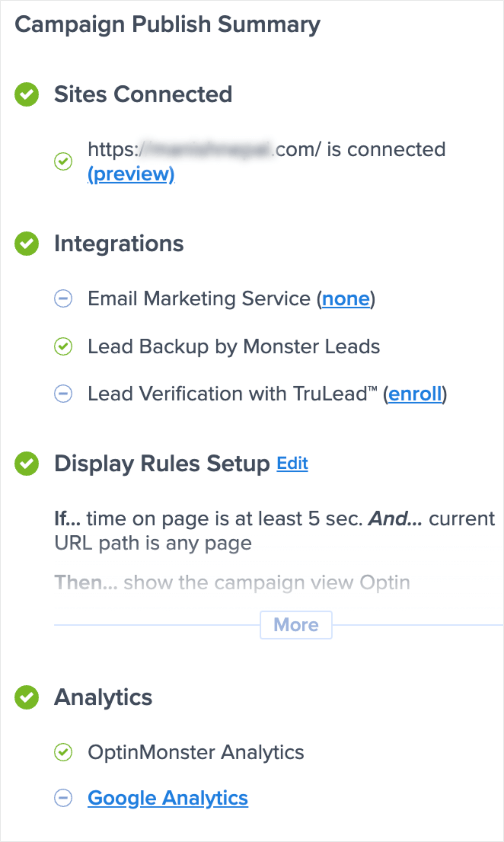Screen dimensions: 504x842
Task: Click the Sites Connected green check icon
Action: [27, 94]
